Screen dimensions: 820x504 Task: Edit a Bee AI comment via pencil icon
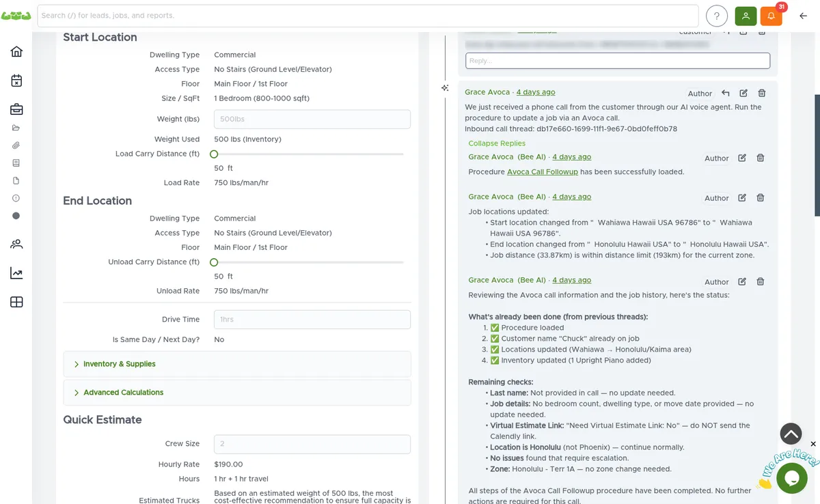pos(742,158)
